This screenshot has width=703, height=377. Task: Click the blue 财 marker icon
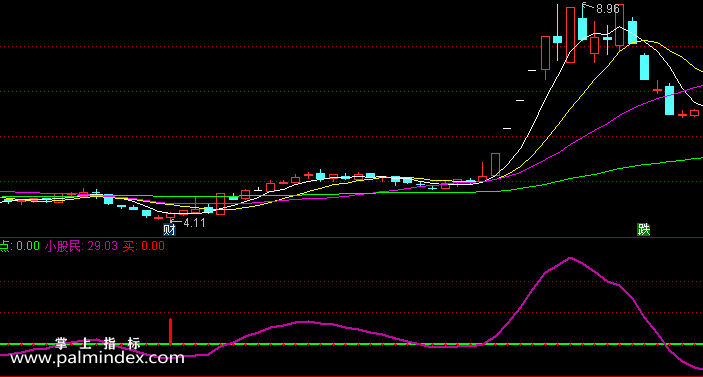click(x=169, y=230)
